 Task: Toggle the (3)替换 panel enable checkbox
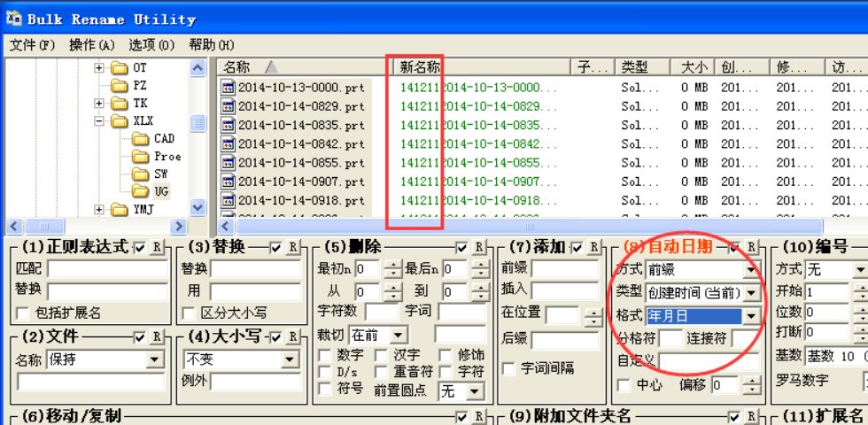click(275, 248)
